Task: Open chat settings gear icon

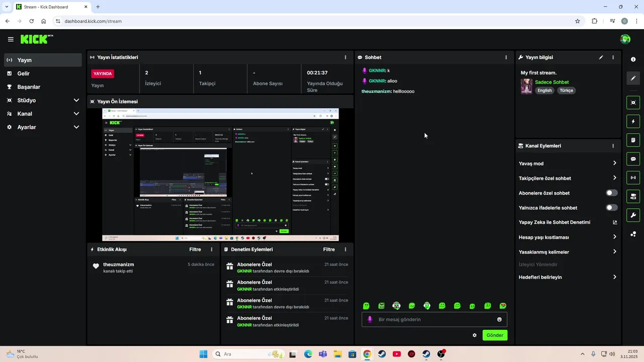Action: pos(474,335)
